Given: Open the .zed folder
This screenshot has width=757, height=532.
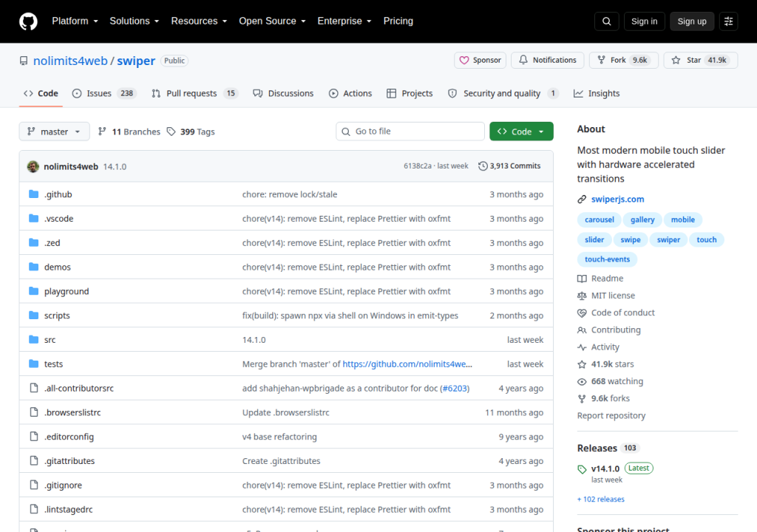Looking at the screenshot, I should 52,243.
